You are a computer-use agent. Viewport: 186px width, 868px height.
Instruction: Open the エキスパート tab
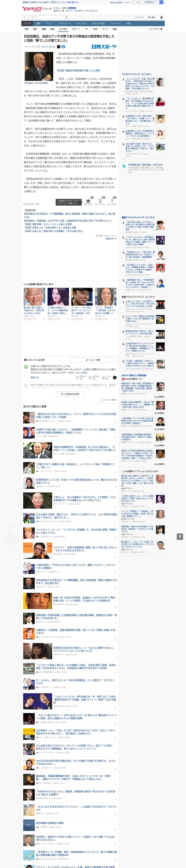pos(64,24)
